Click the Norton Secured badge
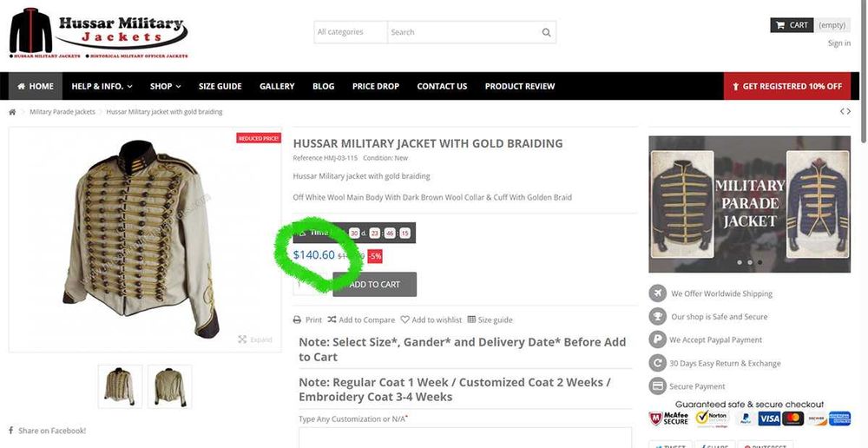Image resolution: width=868 pixels, height=448 pixels. coord(712,418)
